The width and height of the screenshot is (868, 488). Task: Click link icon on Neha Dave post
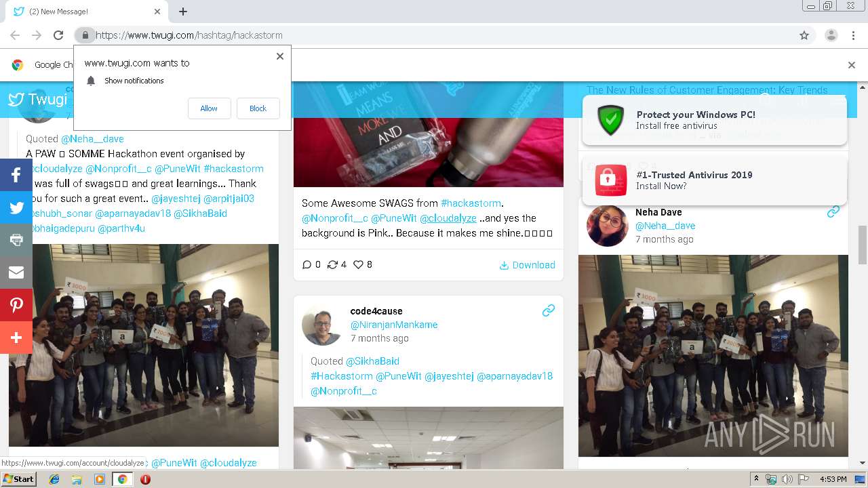[x=833, y=211]
